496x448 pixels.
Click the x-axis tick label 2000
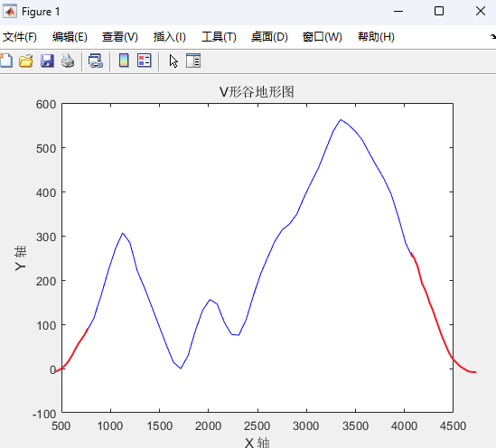pyautogui.click(x=208, y=425)
